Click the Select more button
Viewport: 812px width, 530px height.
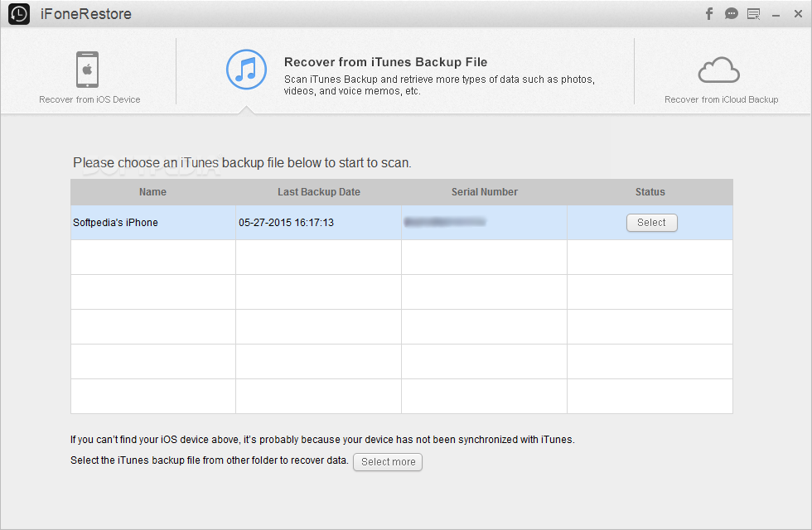tap(388, 462)
